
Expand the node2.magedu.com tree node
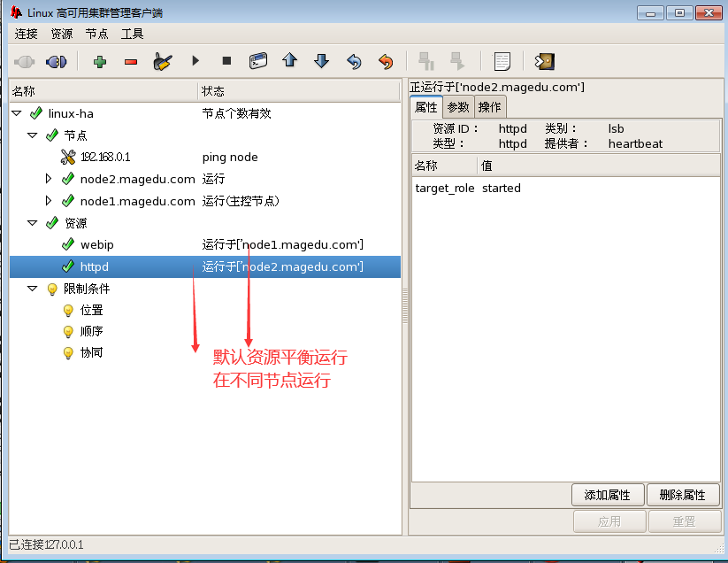[x=49, y=179]
